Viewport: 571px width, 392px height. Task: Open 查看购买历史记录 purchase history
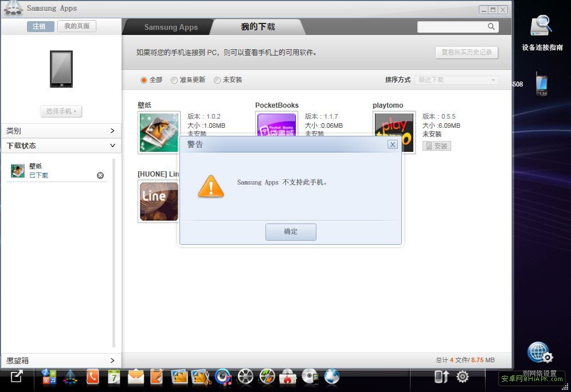(467, 52)
